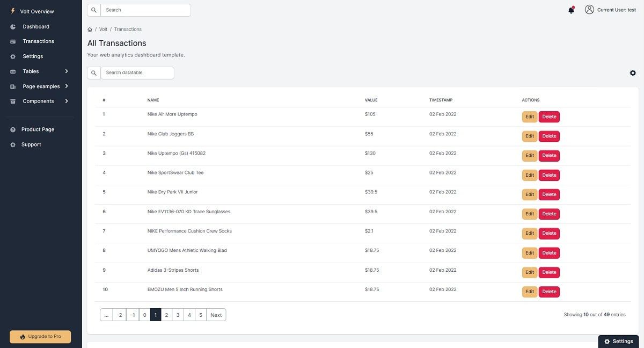644x348 pixels.
Task: Click the Upgrade to Pro button
Action: coord(40,337)
